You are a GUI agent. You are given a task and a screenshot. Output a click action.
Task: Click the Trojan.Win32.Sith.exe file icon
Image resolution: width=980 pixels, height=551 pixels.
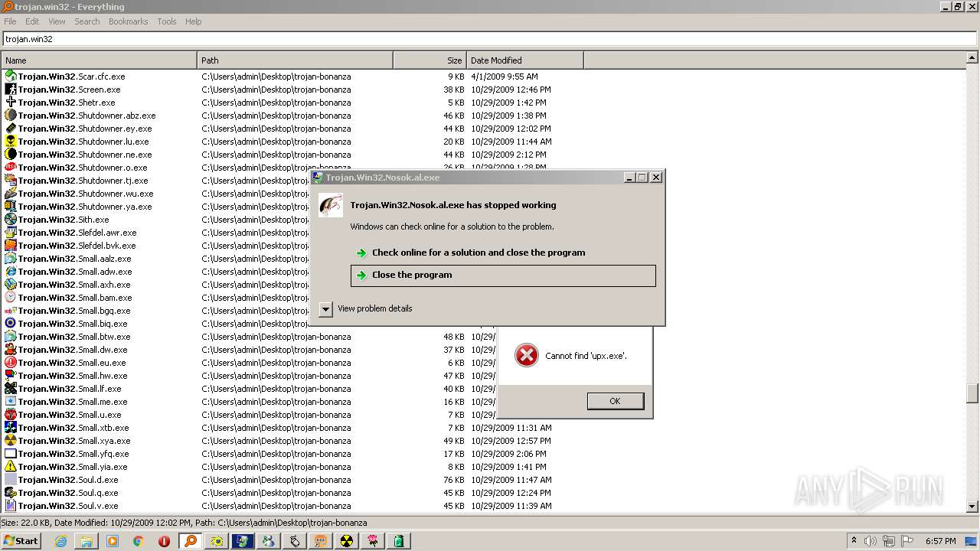(x=11, y=220)
